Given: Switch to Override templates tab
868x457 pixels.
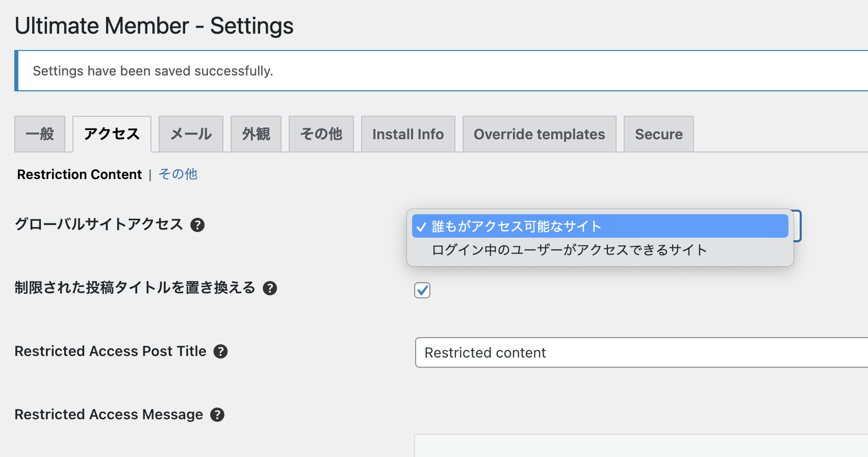Looking at the screenshot, I should 540,134.
